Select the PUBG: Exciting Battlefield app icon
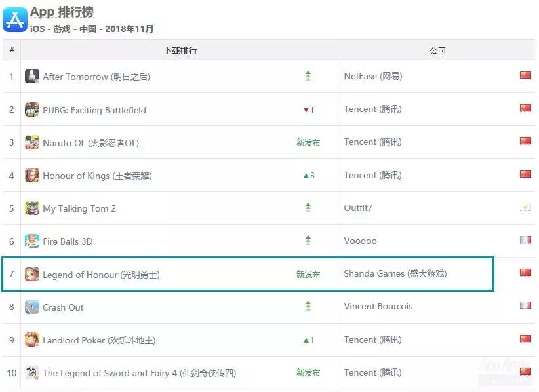Viewport: 539px width, 392px height. click(31, 109)
